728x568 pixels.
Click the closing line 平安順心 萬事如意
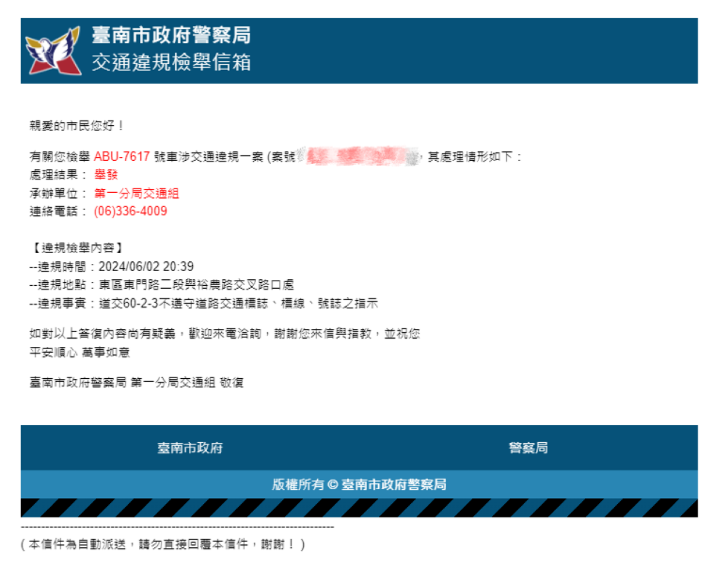coord(79,353)
